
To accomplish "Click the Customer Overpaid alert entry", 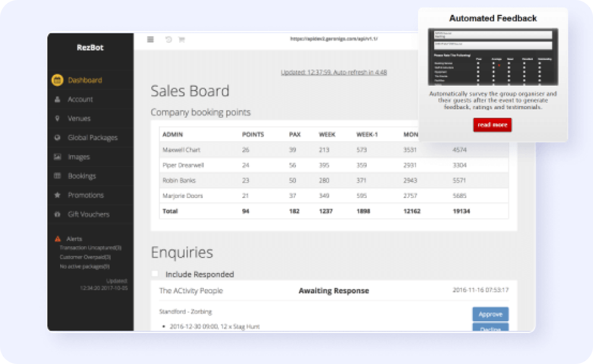I will [x=85, y=257].
